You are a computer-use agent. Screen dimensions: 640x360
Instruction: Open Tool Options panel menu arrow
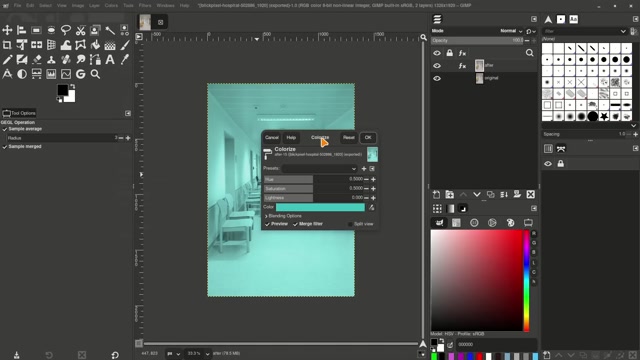[x=128, y=113]
